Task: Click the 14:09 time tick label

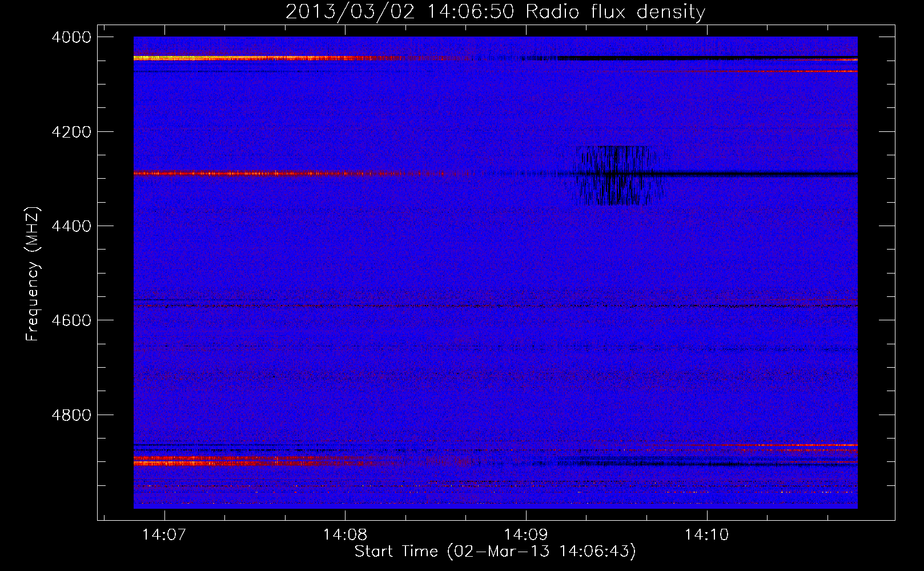Action: [x=526, y=535]
